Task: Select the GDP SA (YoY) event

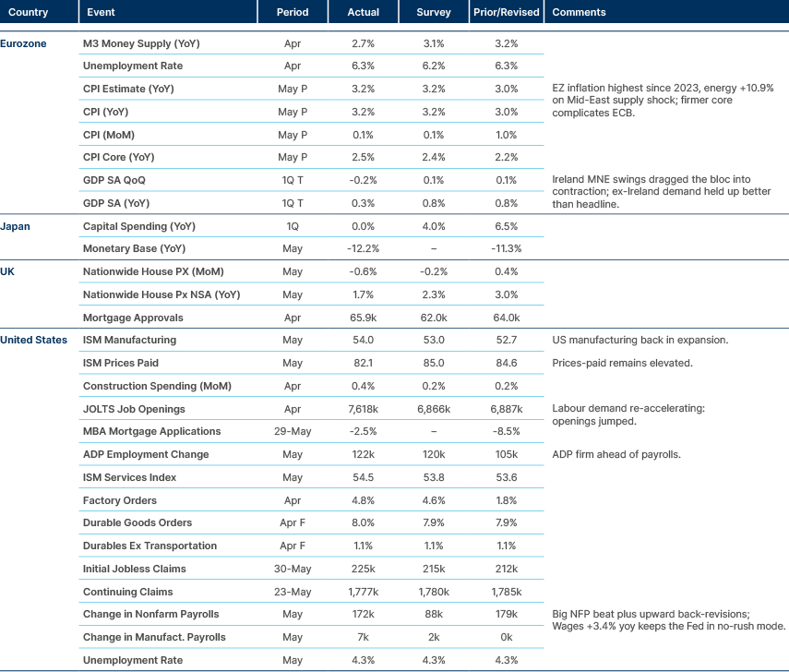Action: (x=116, y=203)
